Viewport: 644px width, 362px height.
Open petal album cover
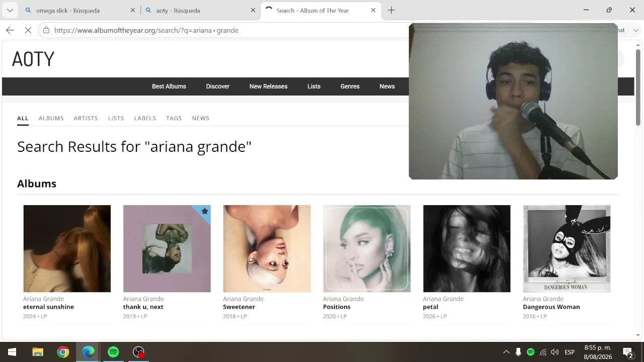[467, 248]
